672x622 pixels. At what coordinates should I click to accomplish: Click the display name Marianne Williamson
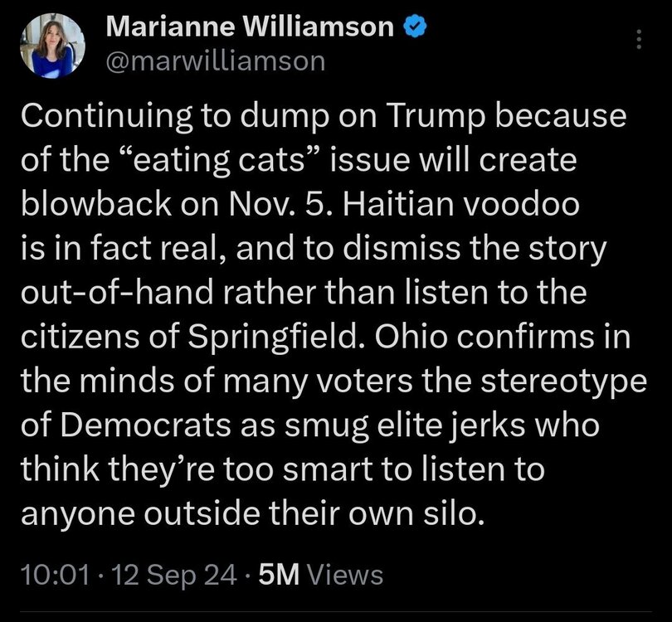[250, 27]
